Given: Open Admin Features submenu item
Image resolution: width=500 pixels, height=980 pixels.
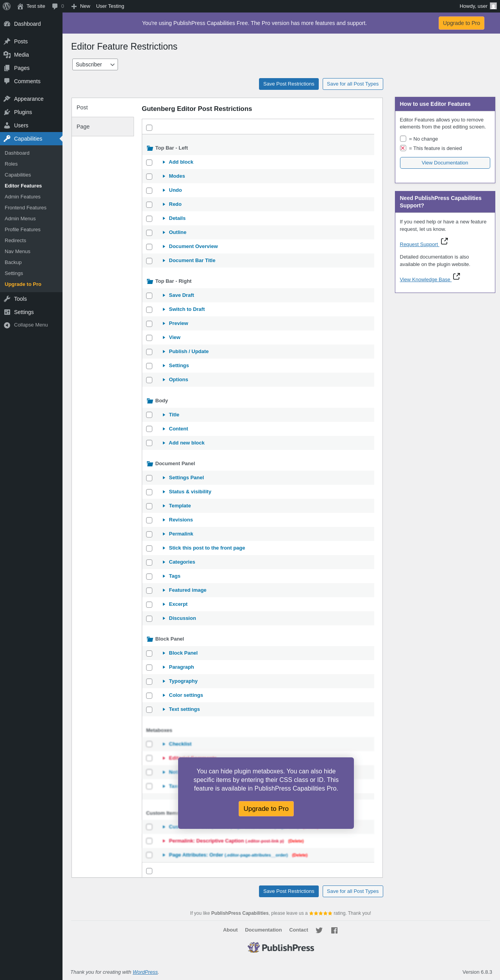Looking at the screenshot, I should pyautogui.click(x=31, y=197).
